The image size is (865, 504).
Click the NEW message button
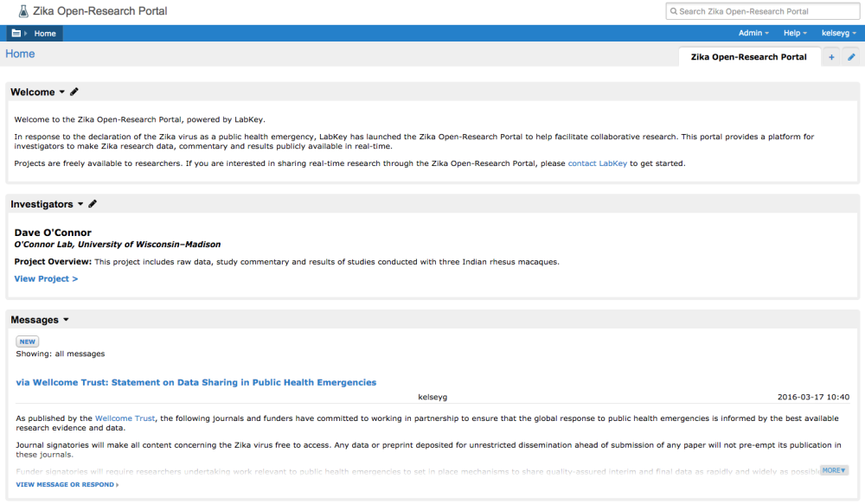tap(27, 341)
